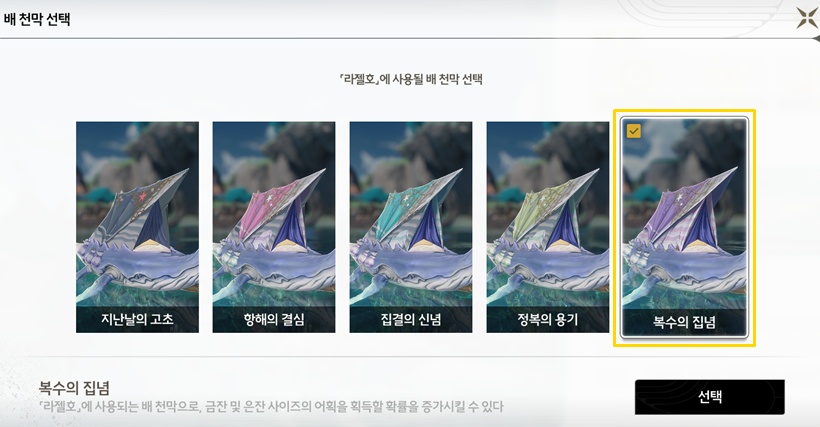This screenshot has height=427, width=820.
Task: Click the 「라젤호」 subtitle above the cards
Action: point(410,79)
